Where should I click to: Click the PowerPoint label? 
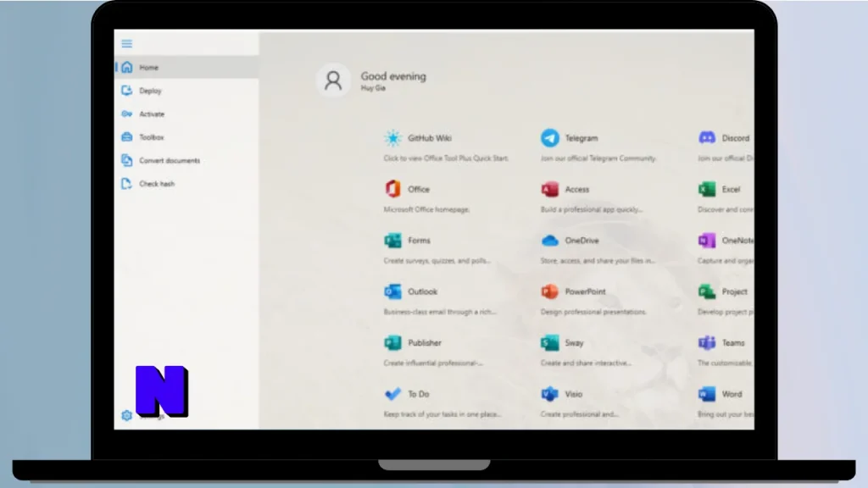coord(585,291)
